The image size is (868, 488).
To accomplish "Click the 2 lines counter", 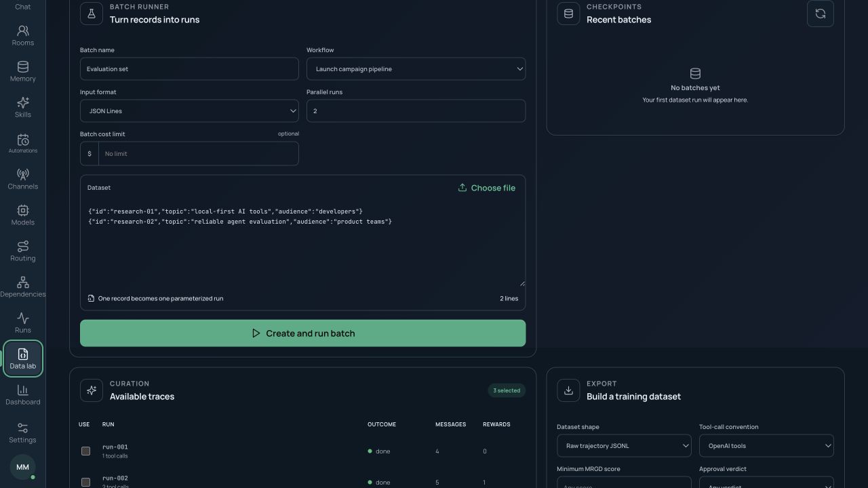I will [509, 298].
